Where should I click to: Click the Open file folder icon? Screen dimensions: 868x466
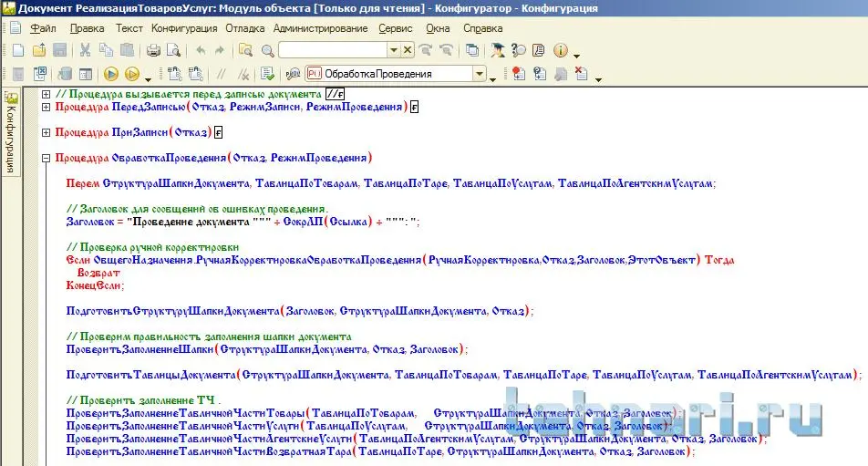pyautogui.click(x=38, y=50)
